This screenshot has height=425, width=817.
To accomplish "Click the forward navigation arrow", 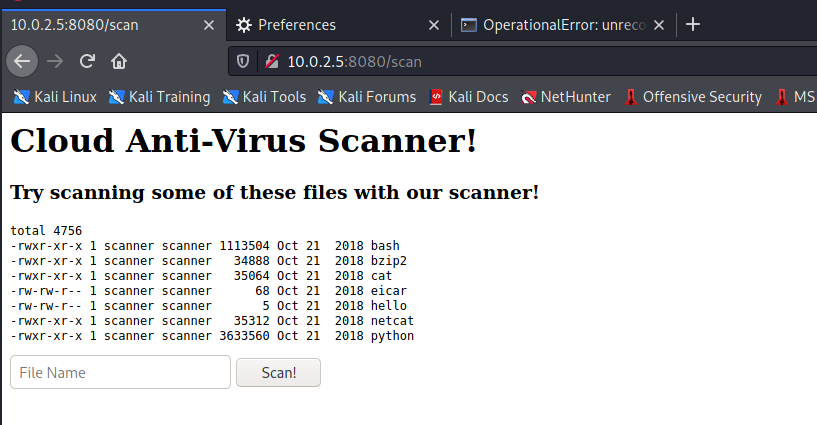I will coord(55,61).
